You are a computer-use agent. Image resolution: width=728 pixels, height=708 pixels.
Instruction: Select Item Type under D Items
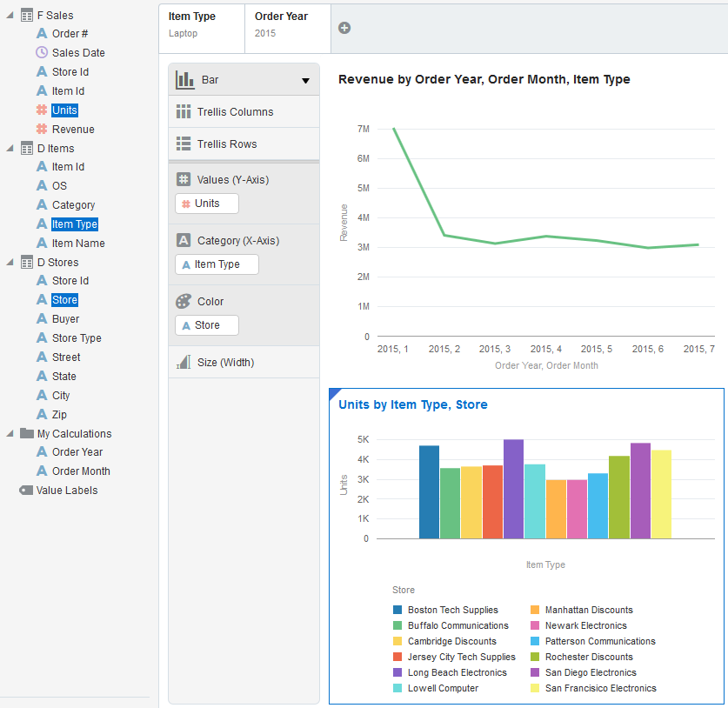75,224
